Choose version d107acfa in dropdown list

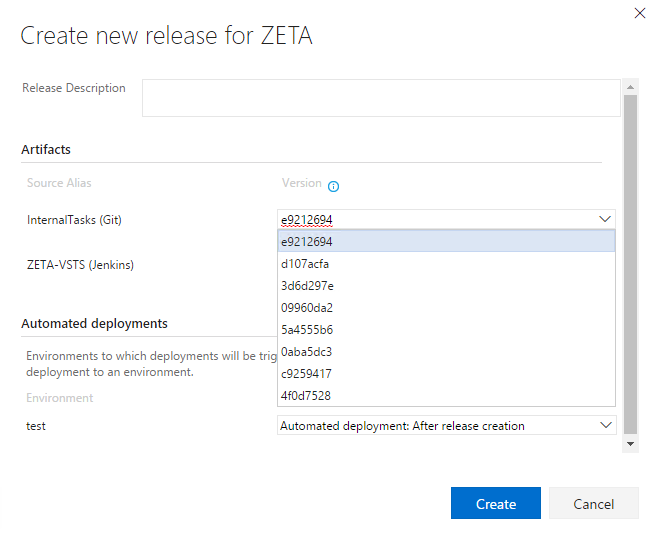click(x=445, y=264)
